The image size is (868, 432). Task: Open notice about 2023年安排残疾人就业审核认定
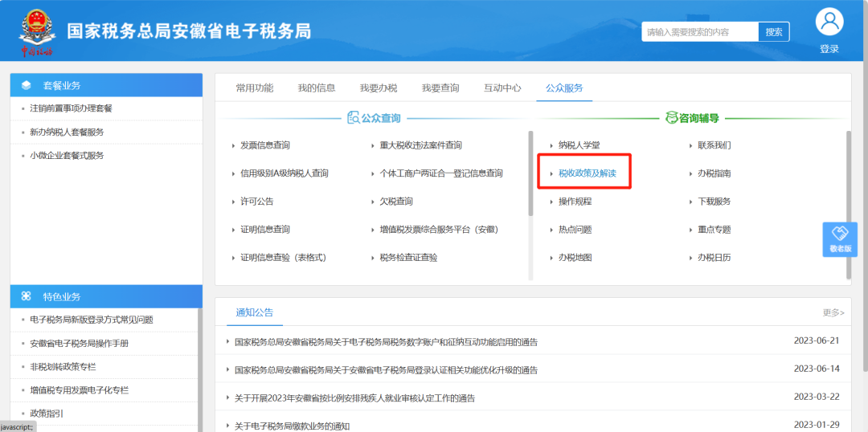tap(355, 398)
